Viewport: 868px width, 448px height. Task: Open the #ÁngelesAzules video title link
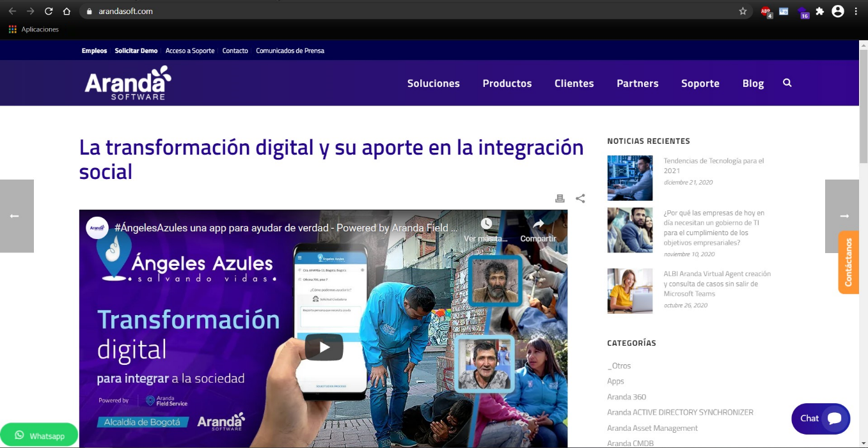click(286, 228)
